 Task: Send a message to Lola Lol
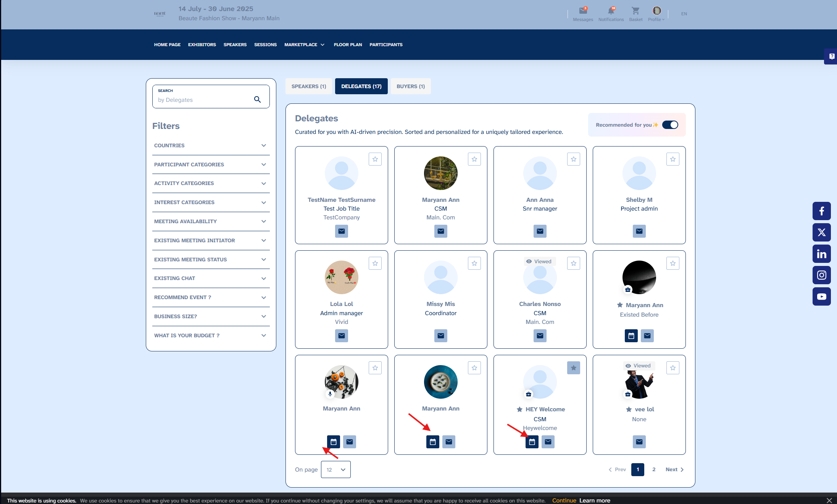pos(342,336)
